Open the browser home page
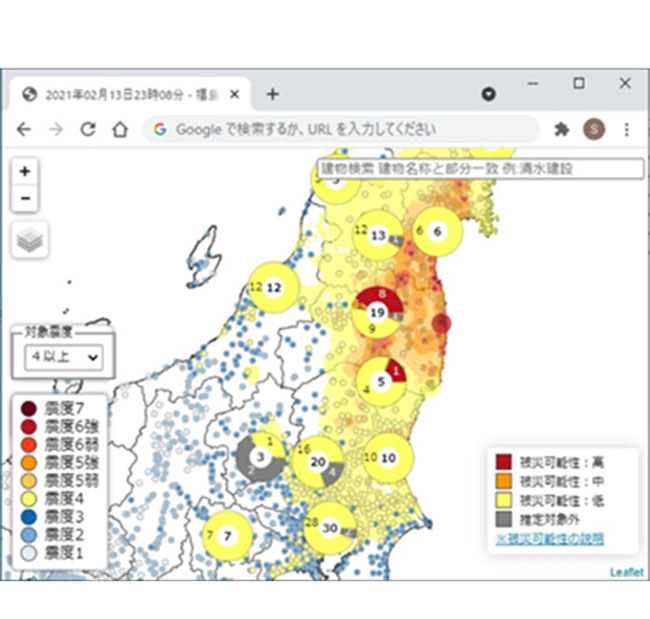The width and height of the screenshot is (650, 619). coord(120,129)
